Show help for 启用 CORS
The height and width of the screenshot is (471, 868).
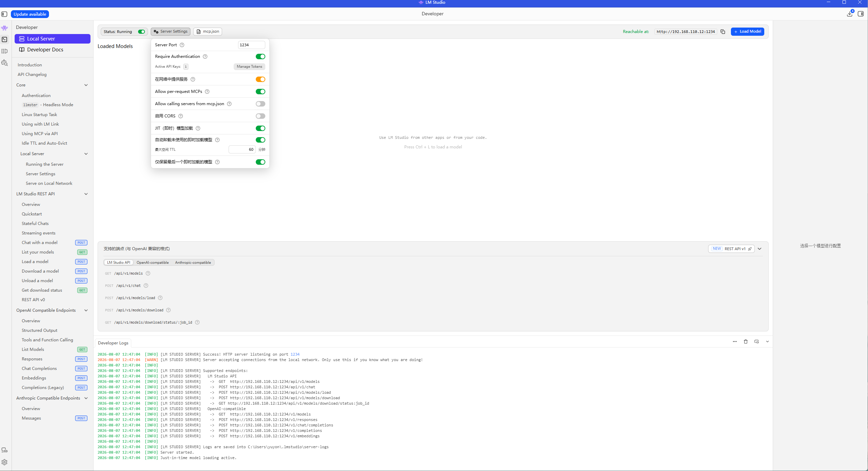click(181, 116)
